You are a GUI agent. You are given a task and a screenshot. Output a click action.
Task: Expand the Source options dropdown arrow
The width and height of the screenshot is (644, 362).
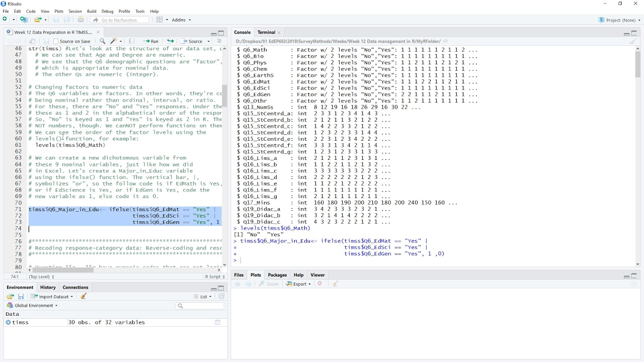(209, 41)
